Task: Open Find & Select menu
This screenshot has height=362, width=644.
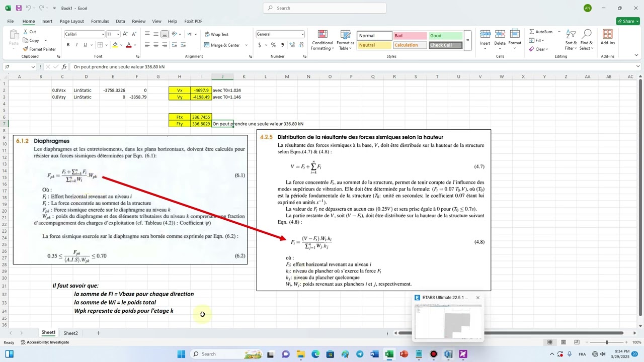Action: (x=586, y=40)
